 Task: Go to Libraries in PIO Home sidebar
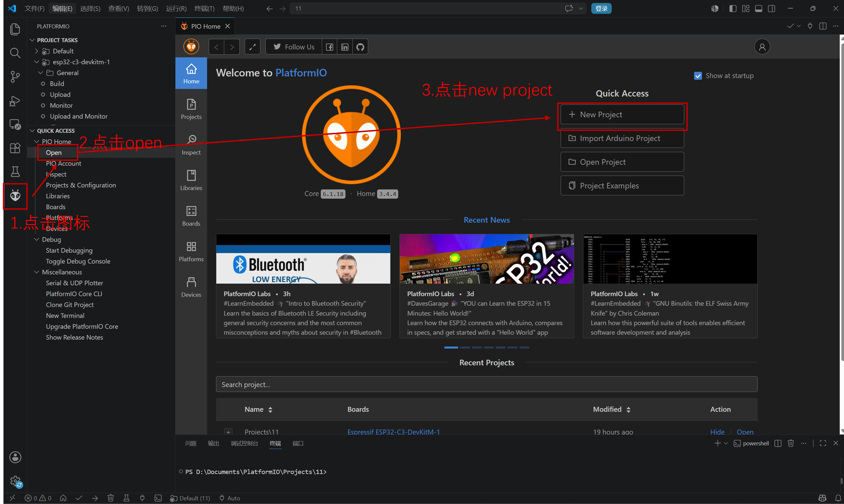click(191, 180)
